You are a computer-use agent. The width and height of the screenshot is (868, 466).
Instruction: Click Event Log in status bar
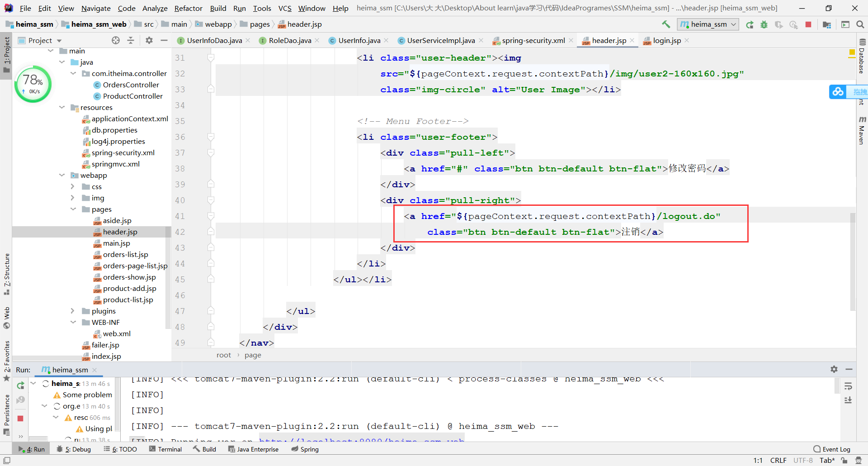832,449
